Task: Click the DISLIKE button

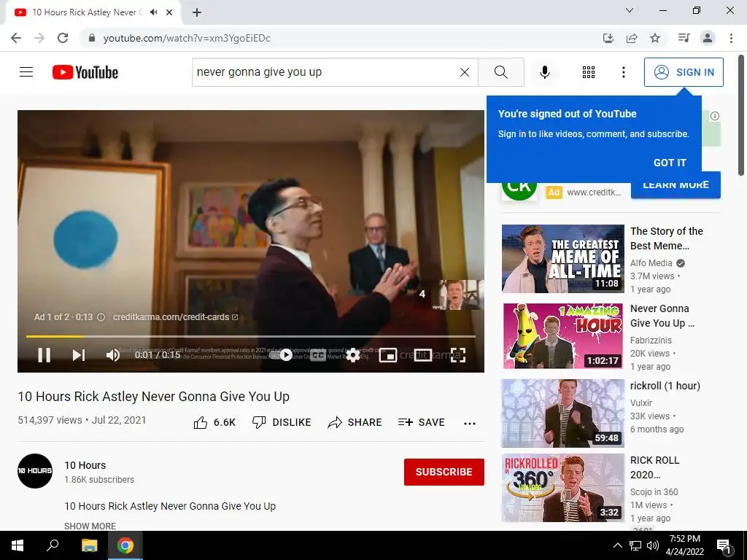Action: (282, 422)
